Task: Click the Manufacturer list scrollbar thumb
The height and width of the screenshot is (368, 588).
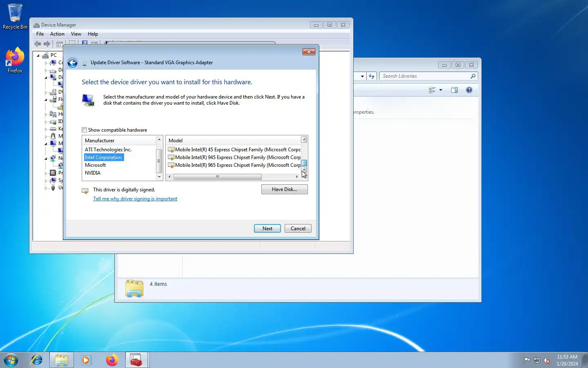Action: pyautogui.click(x=159, y=161)
